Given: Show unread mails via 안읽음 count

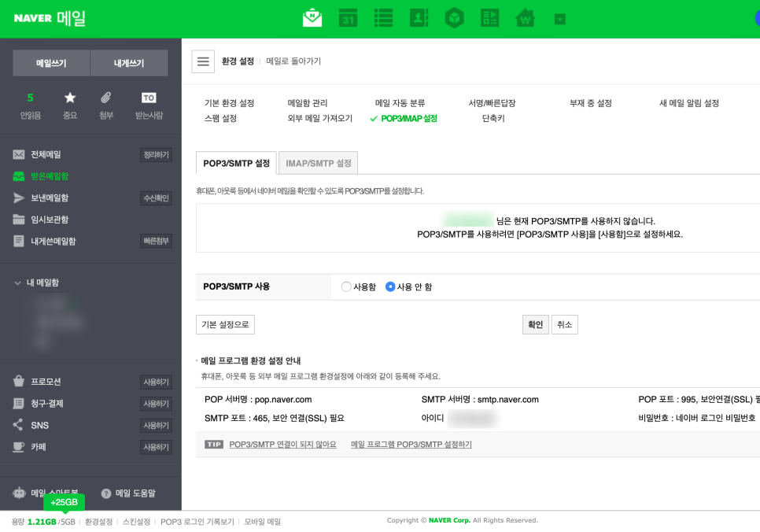Looking at the screenshot, I should coord(30,105).
